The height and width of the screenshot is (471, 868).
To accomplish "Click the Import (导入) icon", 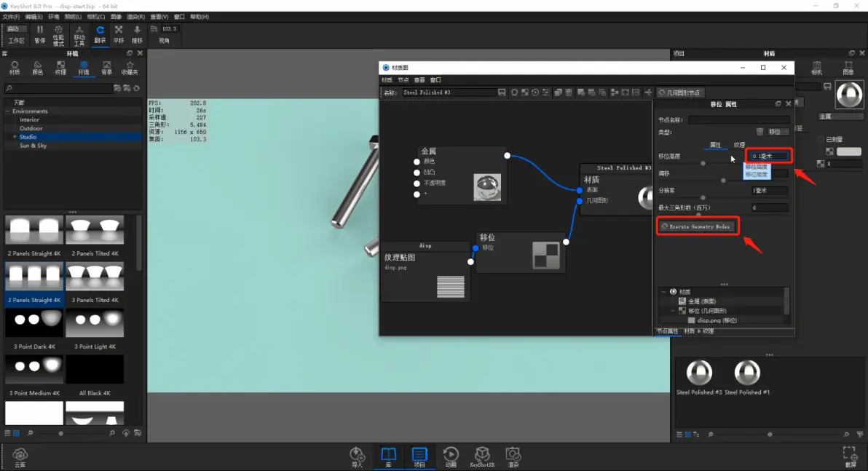I will 357,457.
